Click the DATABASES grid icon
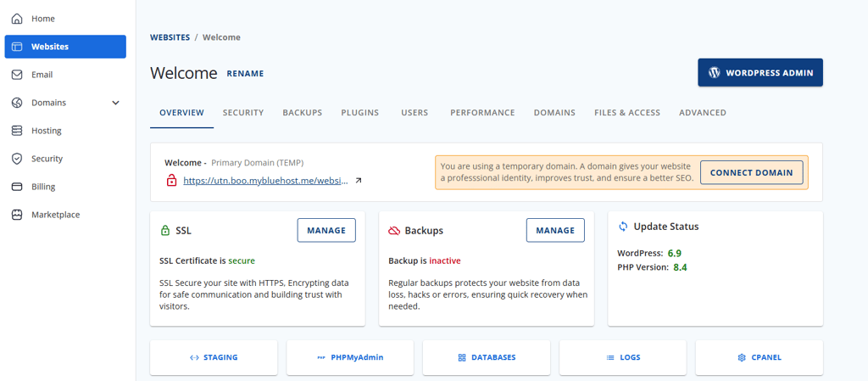868x381 pixels. [462, 358]
